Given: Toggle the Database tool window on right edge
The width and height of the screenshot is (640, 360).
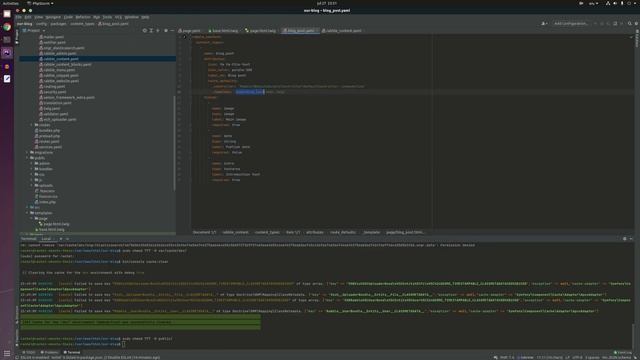Looking at the screenshot, I should [637, 39].
